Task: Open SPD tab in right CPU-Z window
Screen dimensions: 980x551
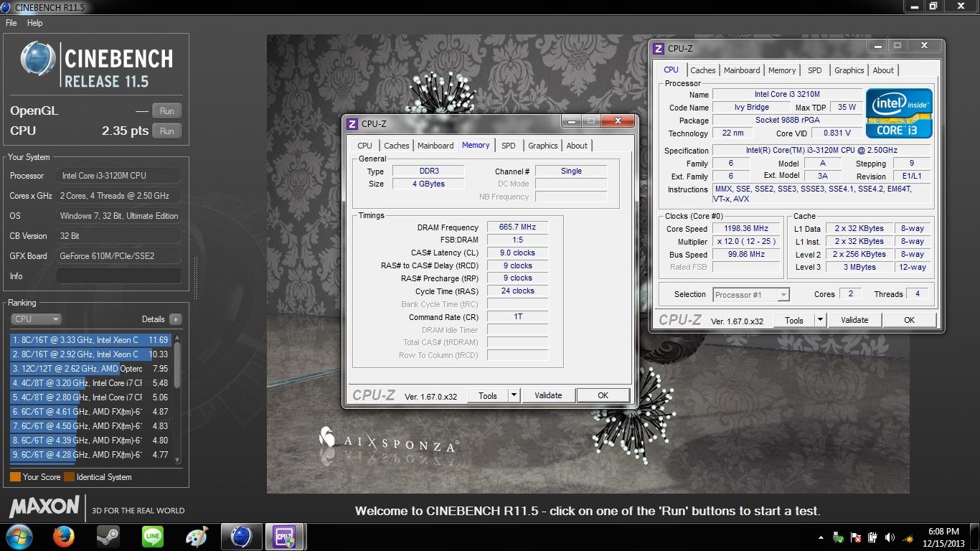Action: click(x=815, y=70)
